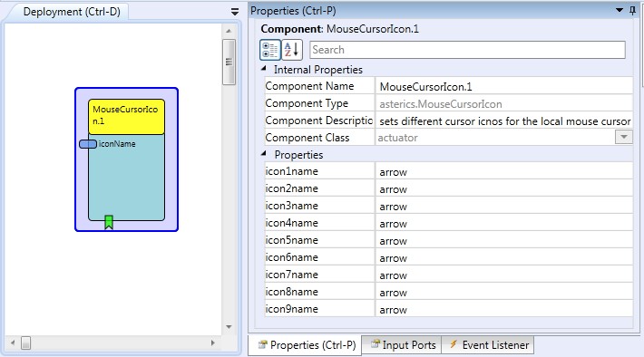Click the horizontal scrollbar right arrow
The width and height of the screenshot is (644, 357).
click(212, 343)
